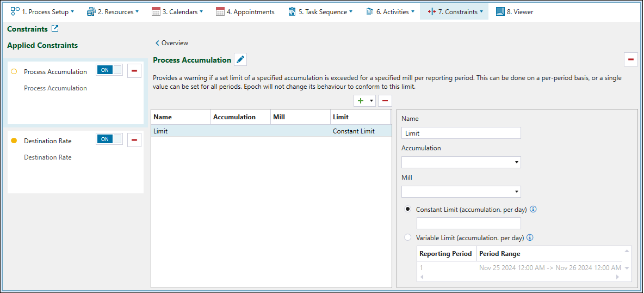Viewport: 644px width, 293px height.
Task: Edit the Process Accumulation name with pencil icon
Action: [x=240, y=60]
